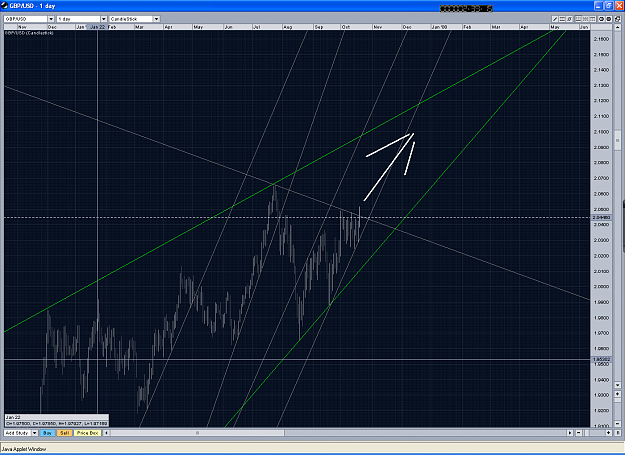This screenshot has width=625, height=455.
Task: Select the line drawing tool in top toolbar
Action: point(555,19)
